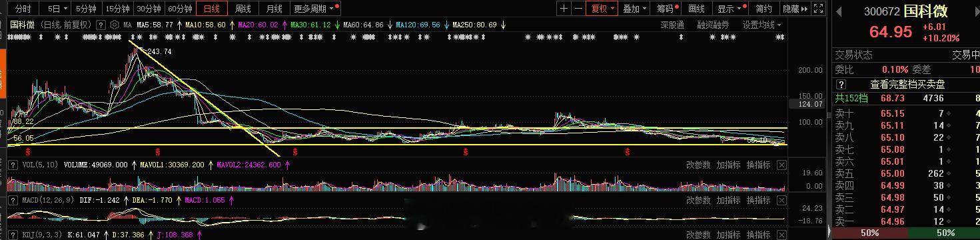Click 加指标 in the VOL panel

click(729, 165)
